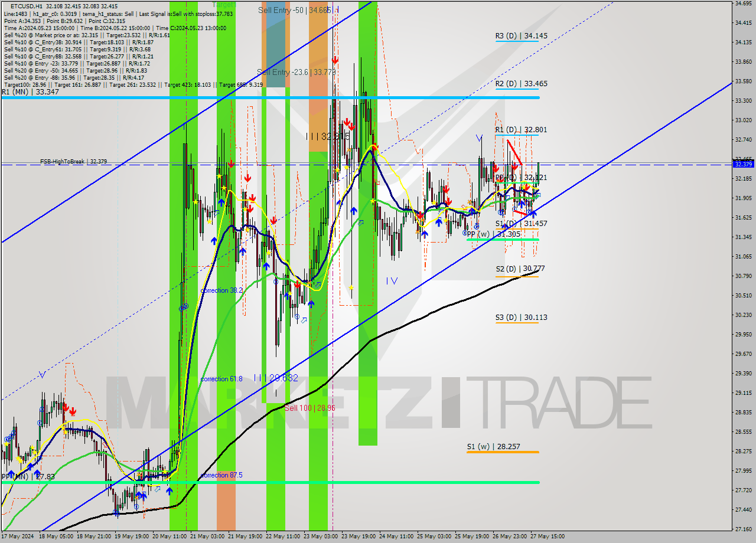756x543 pixels.
Task: Click the 18 May 05:00 time label
Action: [56, 537]
